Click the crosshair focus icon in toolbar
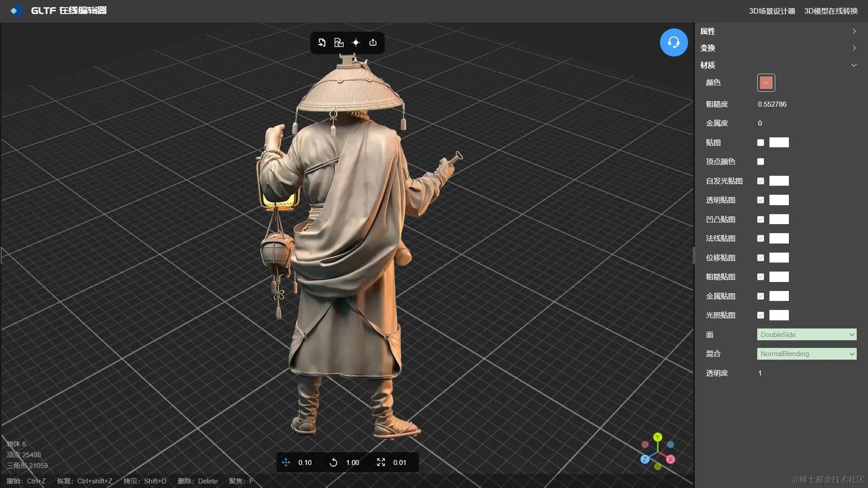 click(x=356, y=42)
